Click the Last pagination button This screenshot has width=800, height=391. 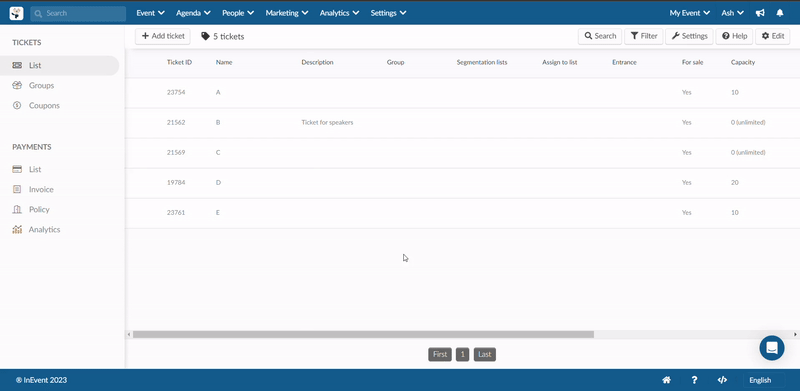click(x=485, y=354)
